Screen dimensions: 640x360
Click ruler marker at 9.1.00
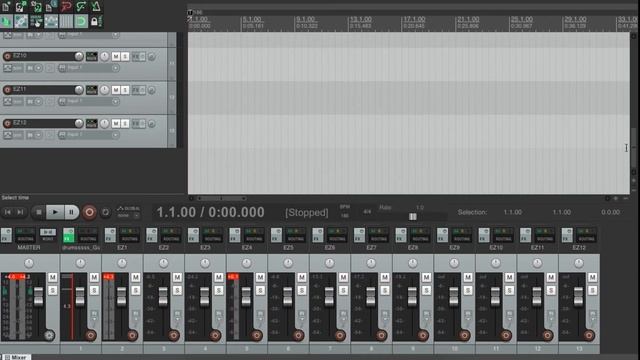pyautogui.click(x=306, y=19)
